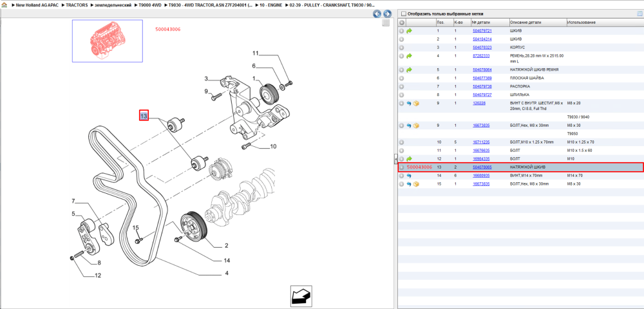Click the 'Использование' column header

pyautogui.click(x=604, y=23)
